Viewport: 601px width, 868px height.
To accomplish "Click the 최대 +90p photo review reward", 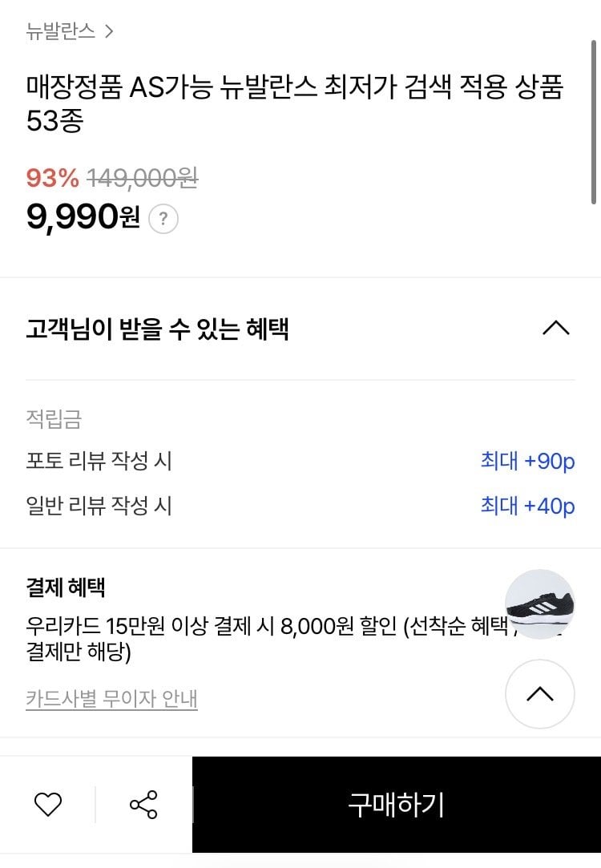I will [x=527, y=462].
